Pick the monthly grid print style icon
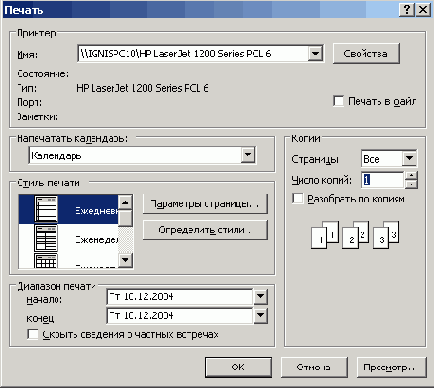 (x=46, y=261)
